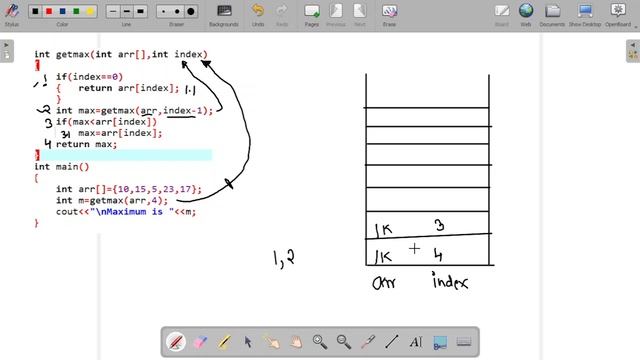This screenshot has height=360, width=640.
Task: Select the Interact with items finger tool
Action: (x=272, y=342)
